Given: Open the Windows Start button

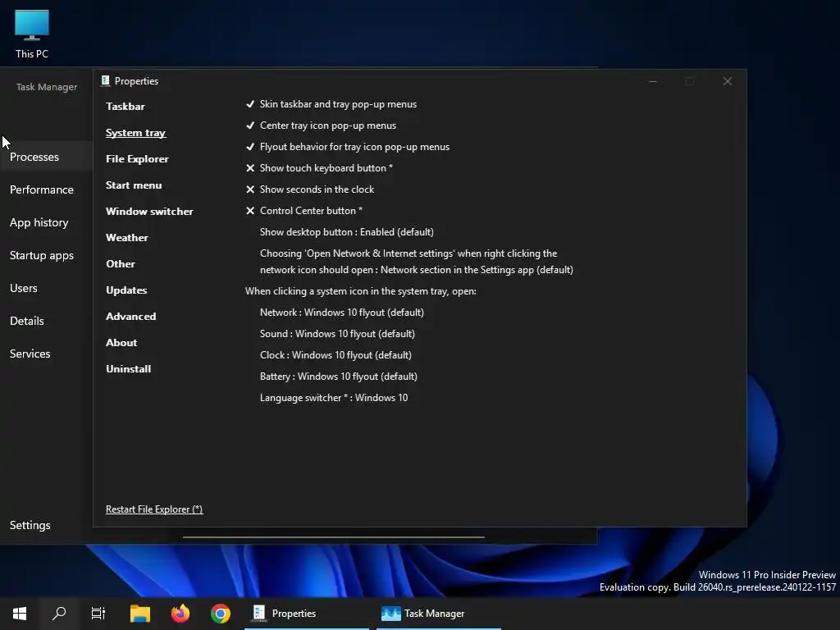Looking at the screenshot, I should (20, 614).
